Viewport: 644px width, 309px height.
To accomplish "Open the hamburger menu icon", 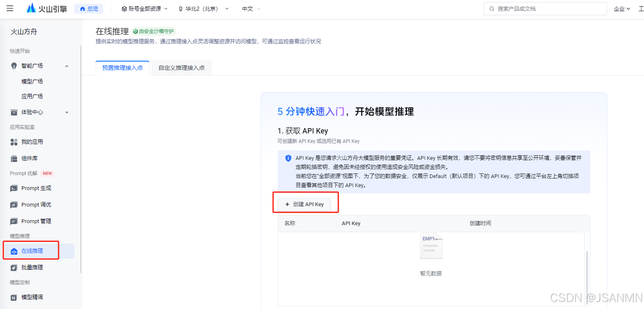I will [x=10, y=8].
